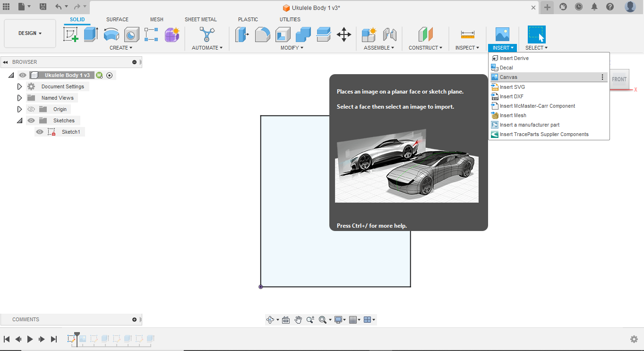
Task: Click Insert SVG menu entry
Action: pyautogui.click(x=512, y=87)
